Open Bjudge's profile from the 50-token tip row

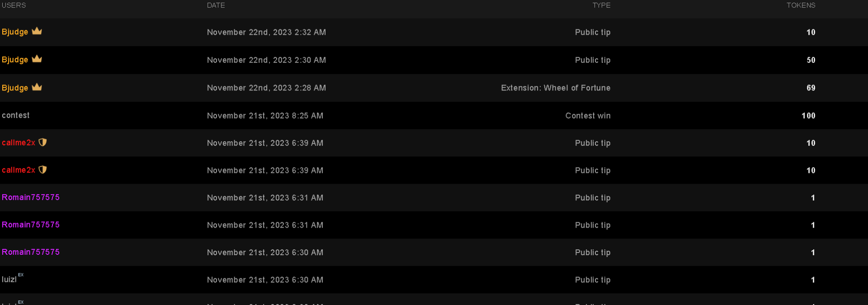pyautogui.click(x=15, y=60)
